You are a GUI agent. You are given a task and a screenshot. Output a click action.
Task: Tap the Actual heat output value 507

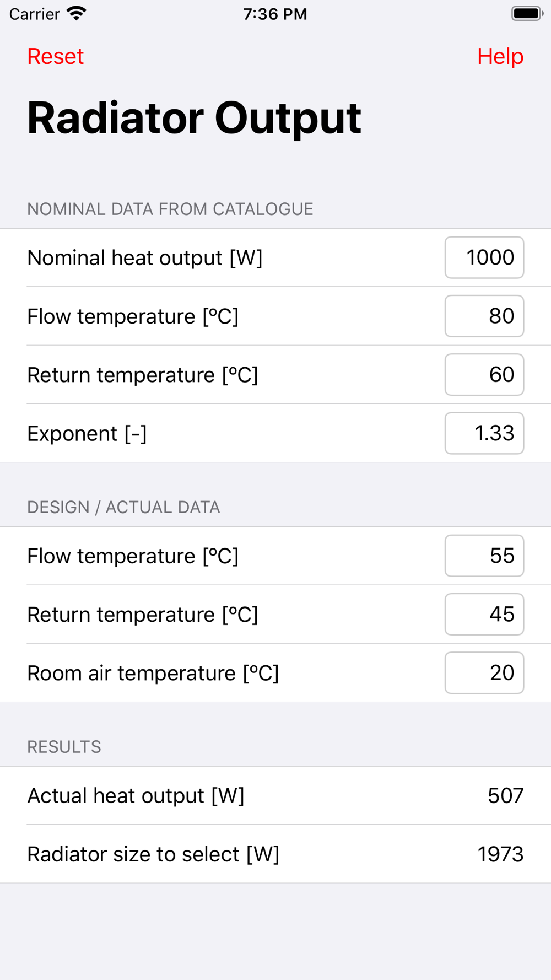(x=505, y=795)
